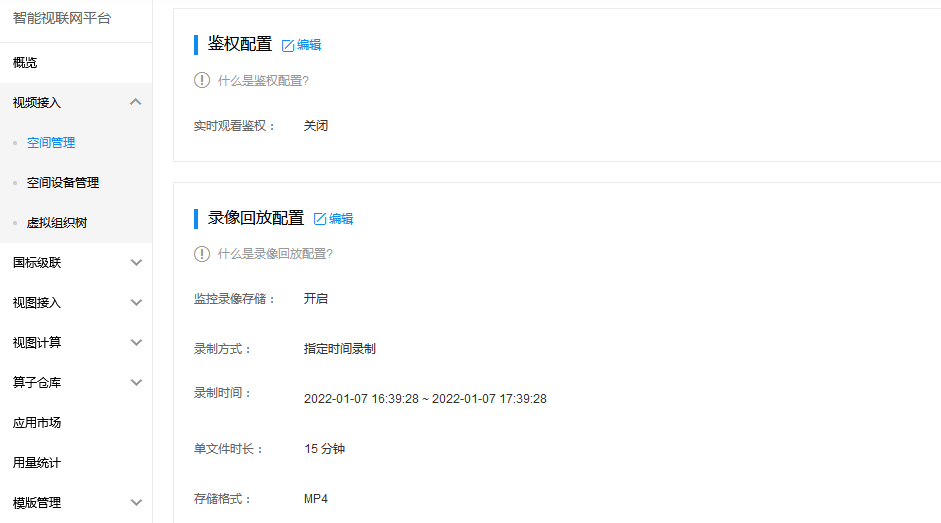Expand the 算子仓库 menu chevron
Viewport: 941px width, 523px height.
click(136, 382)
